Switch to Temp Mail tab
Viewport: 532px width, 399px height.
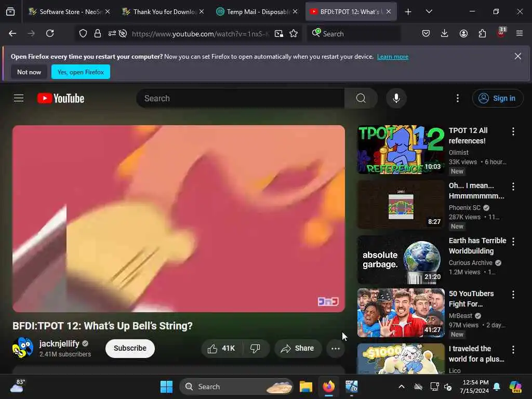(257, 11)
